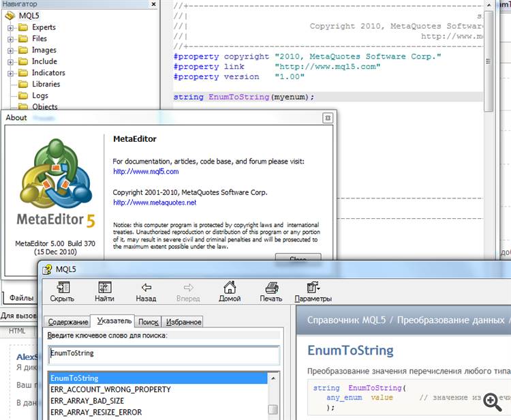Click the Images folder icon

[x=23, y=50]
